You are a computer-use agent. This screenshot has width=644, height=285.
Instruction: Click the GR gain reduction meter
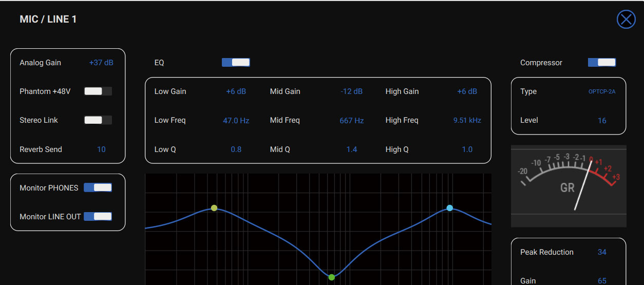[x=569, y=186]
